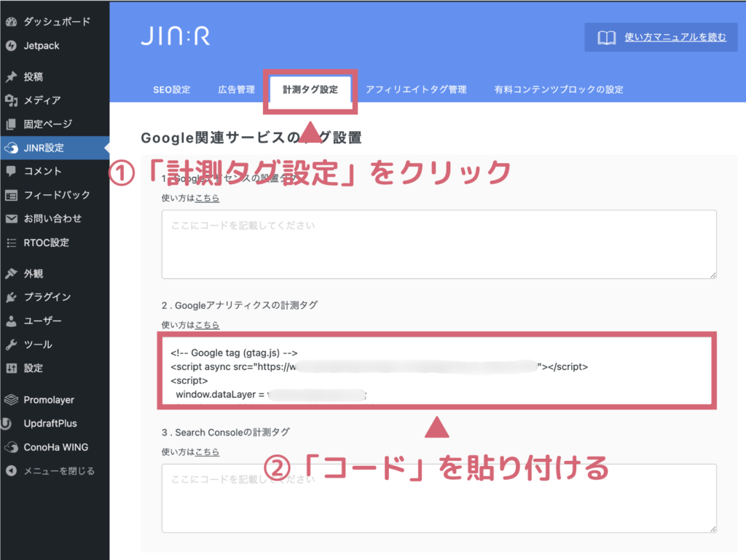Viewport: 746px width, 560px height.
Task: Open the 有料コンテンツブロックの設定 tab
Action: (559, 90)
